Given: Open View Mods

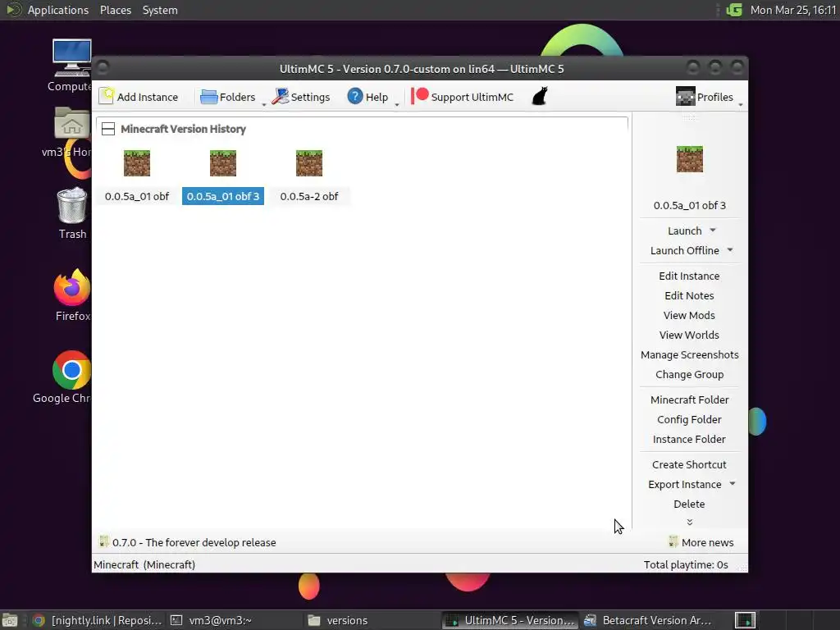Looking at the screenshot, I should [689, 316].
